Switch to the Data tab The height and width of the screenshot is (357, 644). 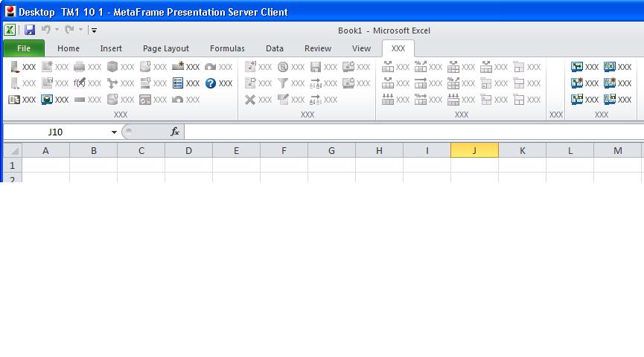pyautogui.click(x=275, y=48)
